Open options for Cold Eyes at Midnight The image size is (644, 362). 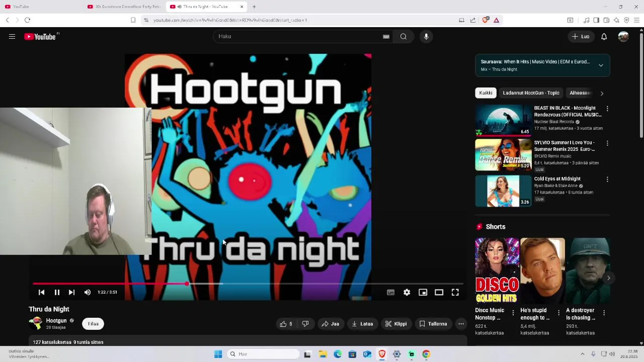pos(607,179)
